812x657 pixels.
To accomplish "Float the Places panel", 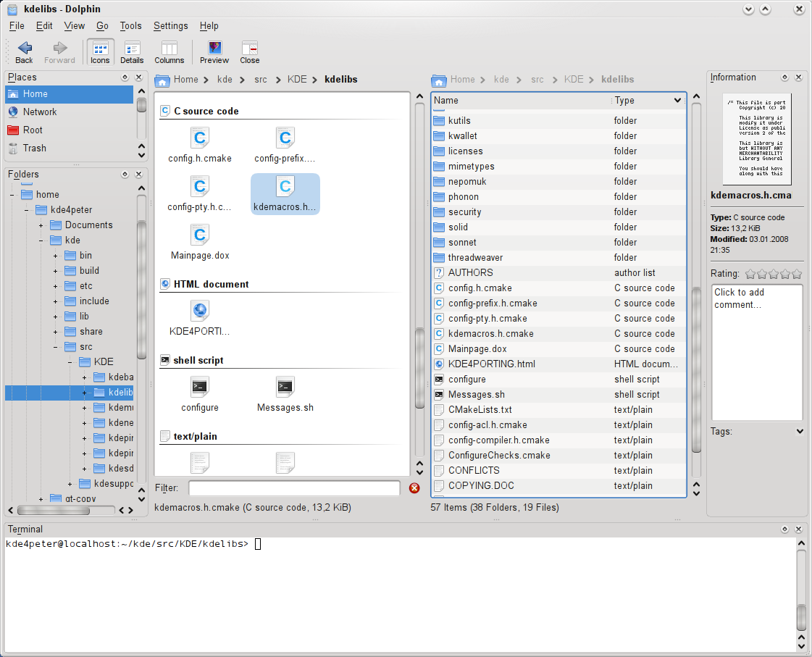I will point(125,77).
